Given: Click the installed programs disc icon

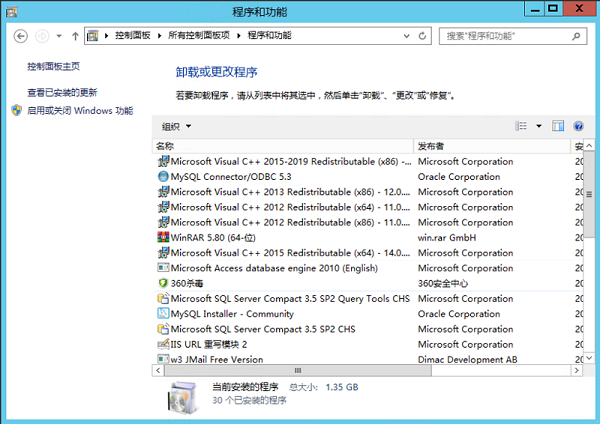Looking at the screenshot, I should 183,398.
